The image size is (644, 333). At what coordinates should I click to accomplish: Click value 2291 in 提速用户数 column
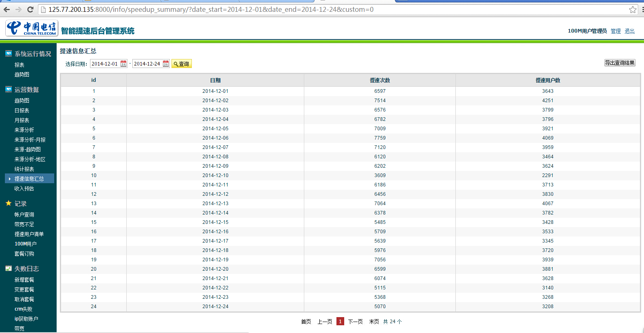pos(548,175)
